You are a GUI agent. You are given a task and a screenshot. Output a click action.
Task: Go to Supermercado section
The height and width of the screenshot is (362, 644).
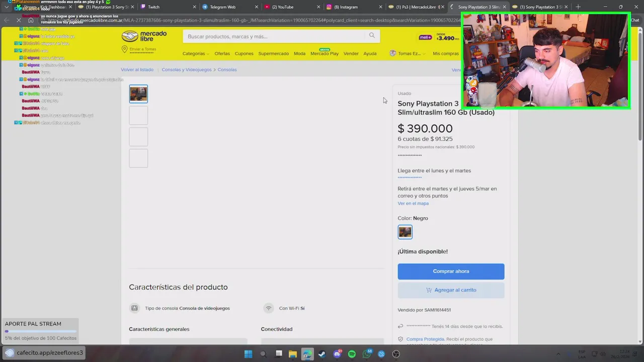(273, 53)
